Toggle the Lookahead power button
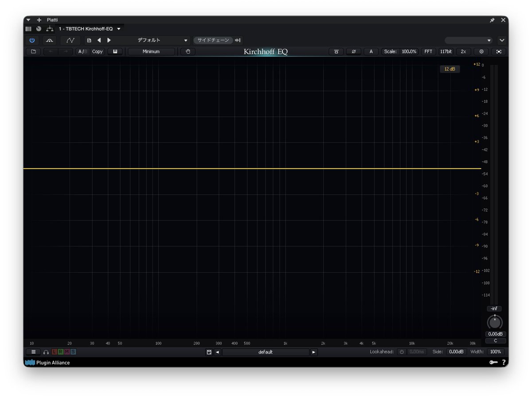 coord(402,352)
